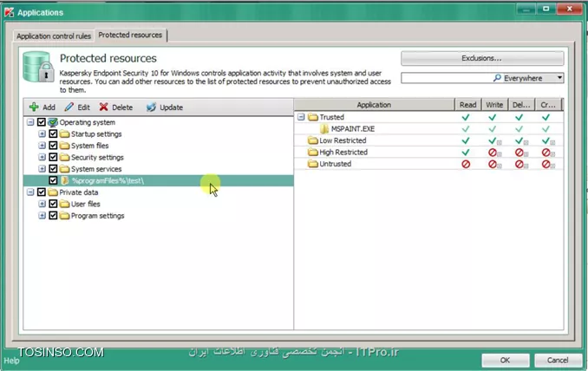Click the MSPAINT.EXE application icon
Screen dimensions: 588x371
coord(324,129)
